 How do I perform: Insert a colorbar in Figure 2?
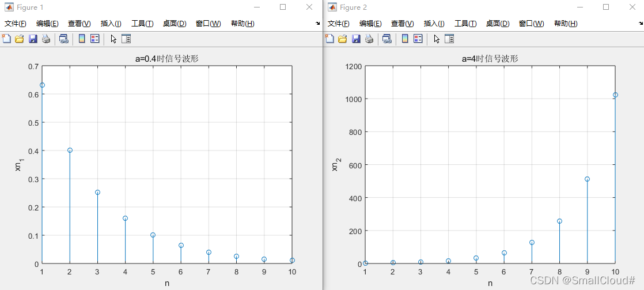(405, 39)
